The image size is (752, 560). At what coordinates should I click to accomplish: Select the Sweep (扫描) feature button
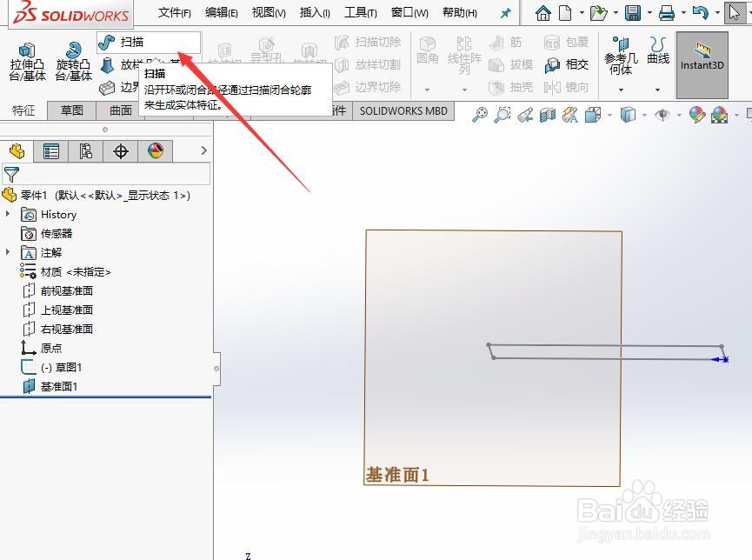pyautogui.click(x=148, y=43)
